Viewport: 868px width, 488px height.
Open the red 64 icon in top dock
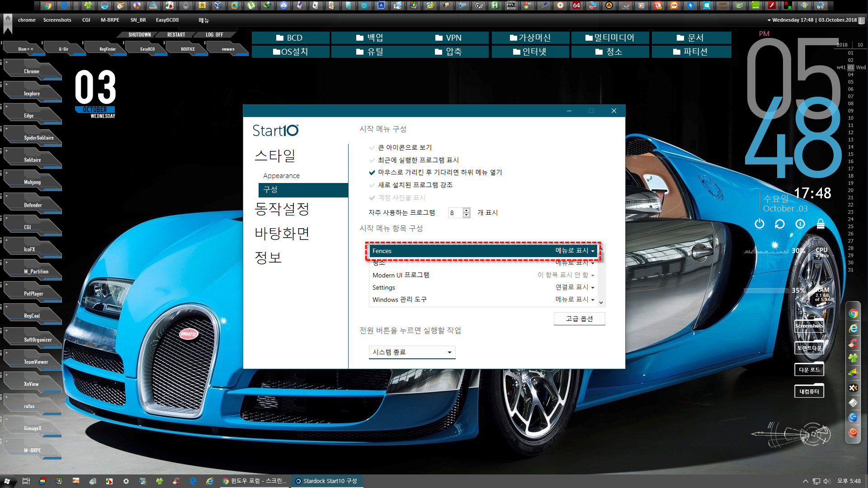(576, 5)
